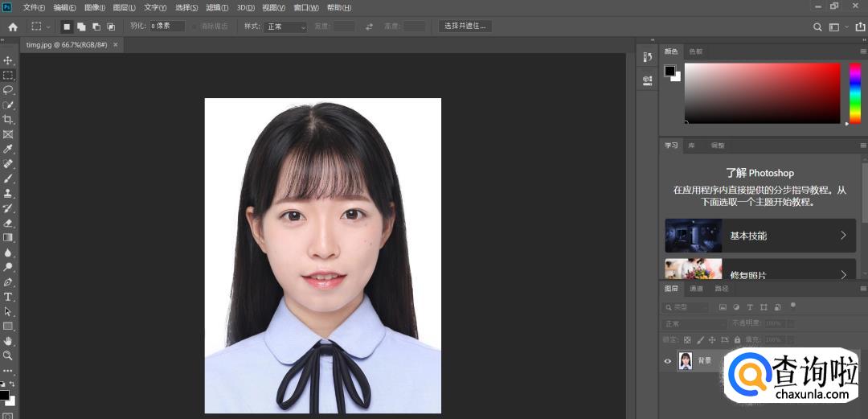The image size is (868, 419).
Task: Enable add to selection mode
Action: point(82,27)
